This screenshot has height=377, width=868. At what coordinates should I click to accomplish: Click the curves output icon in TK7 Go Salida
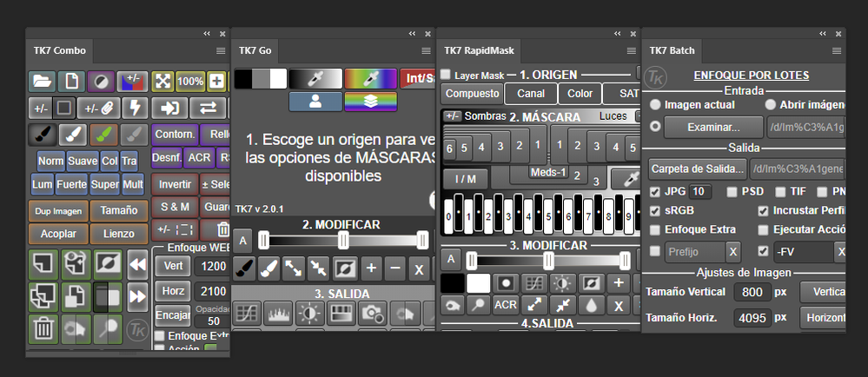tap(247, 314)
